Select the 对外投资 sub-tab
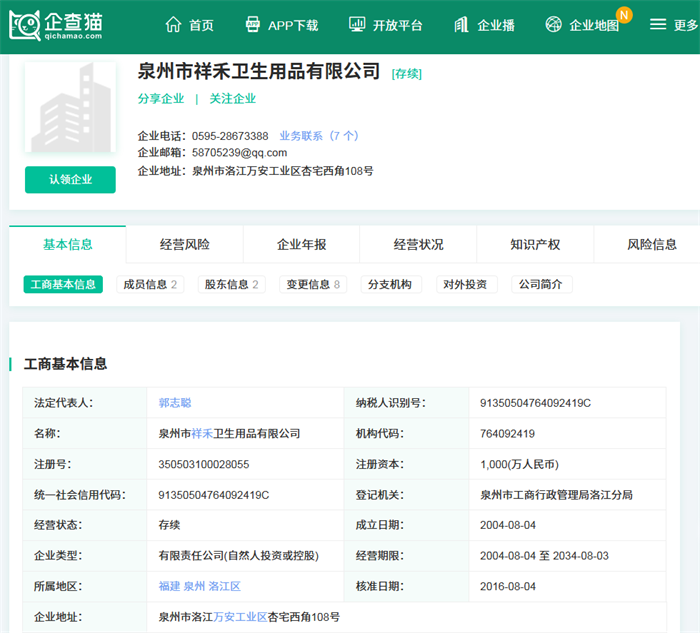The height and width of the screenshot is (633, 700). (467, 285)
